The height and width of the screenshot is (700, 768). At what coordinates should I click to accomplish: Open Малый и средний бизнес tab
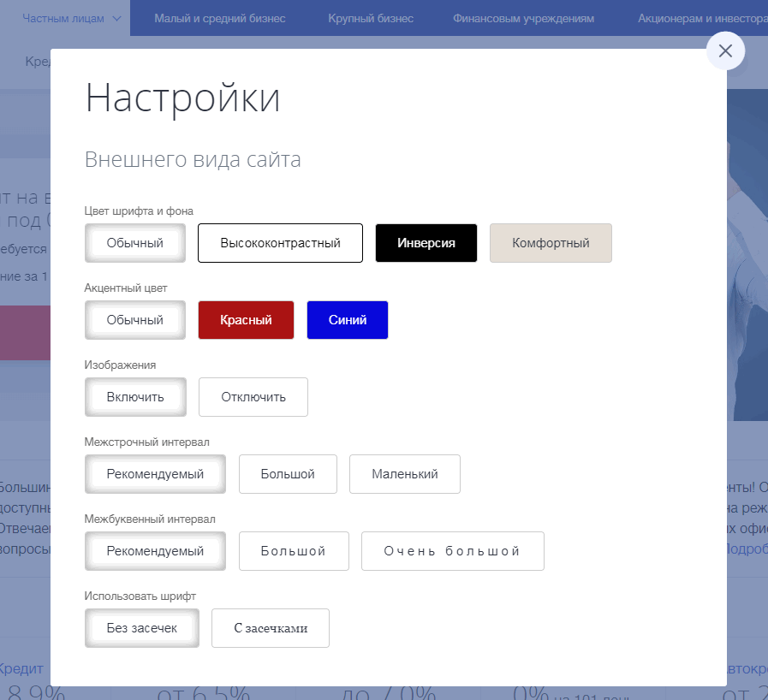220,18
